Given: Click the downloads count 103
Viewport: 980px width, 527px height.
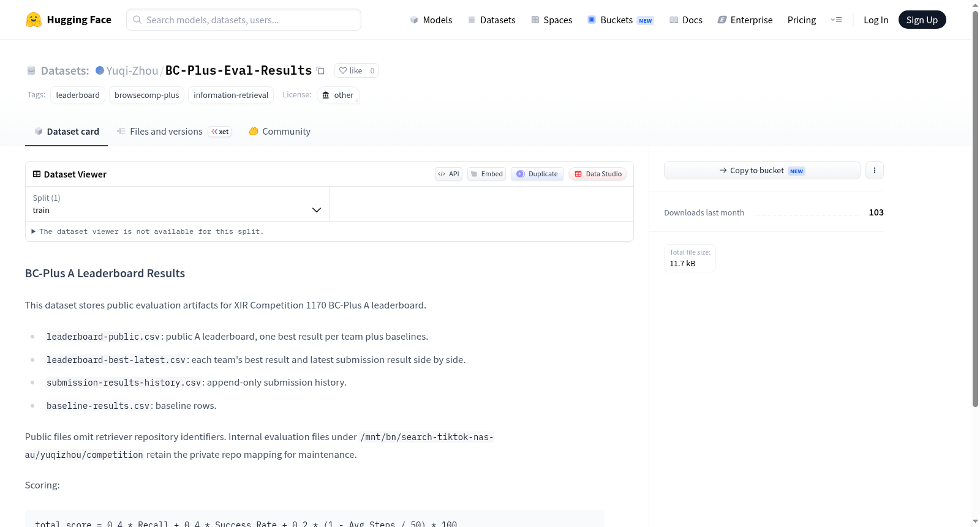Looking at the screenshot, I should [876, 212].
